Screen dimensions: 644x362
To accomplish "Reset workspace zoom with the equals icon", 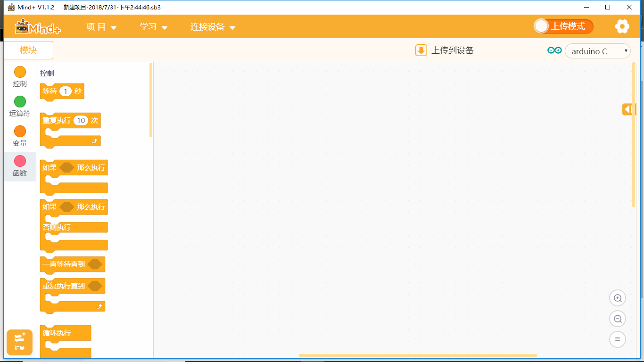I will point(618,339).
